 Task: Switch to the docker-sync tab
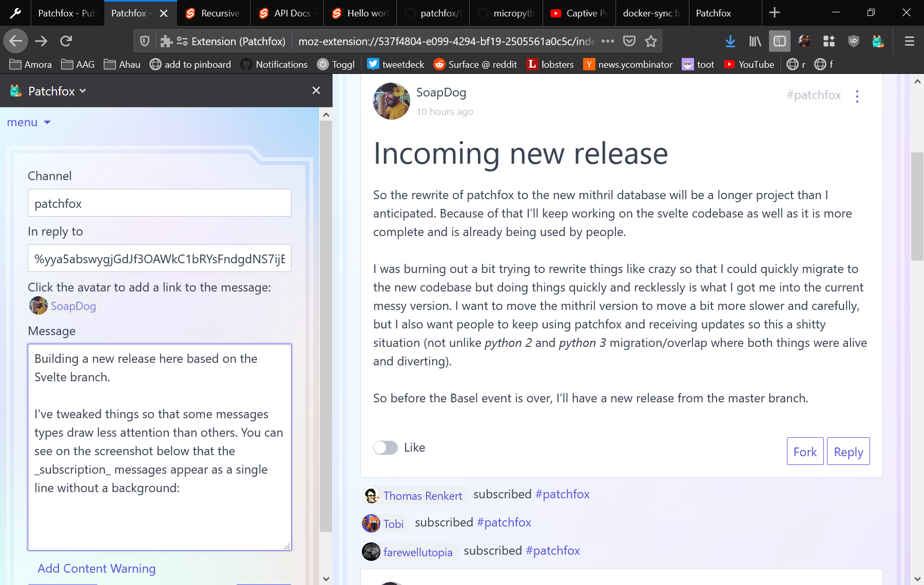pyautogui.click(x=652, y=13)
